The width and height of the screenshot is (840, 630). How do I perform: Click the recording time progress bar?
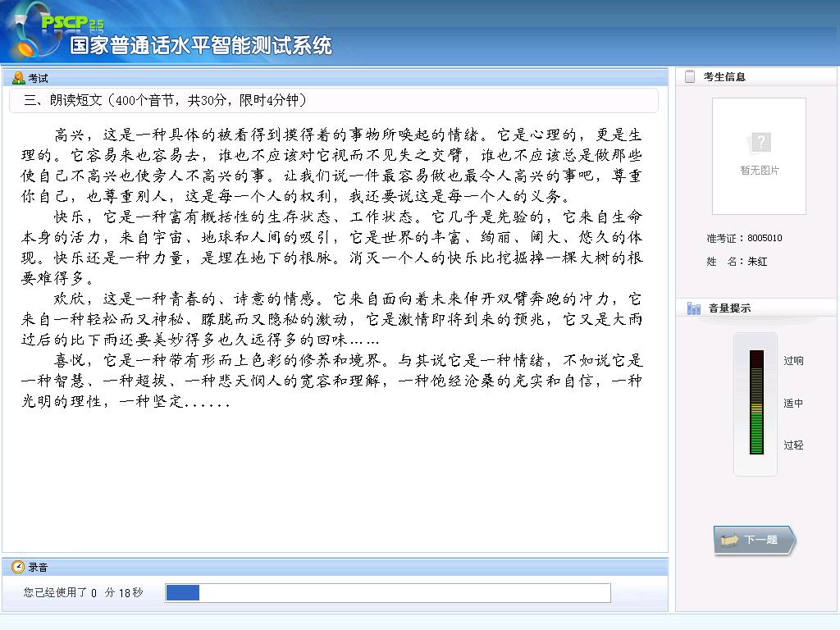pos(387,592)
